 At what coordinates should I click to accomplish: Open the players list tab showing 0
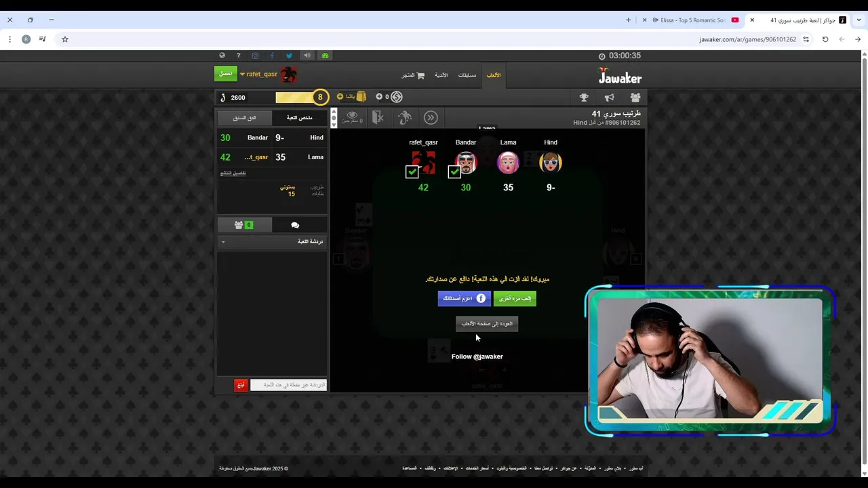pos(244,225)
